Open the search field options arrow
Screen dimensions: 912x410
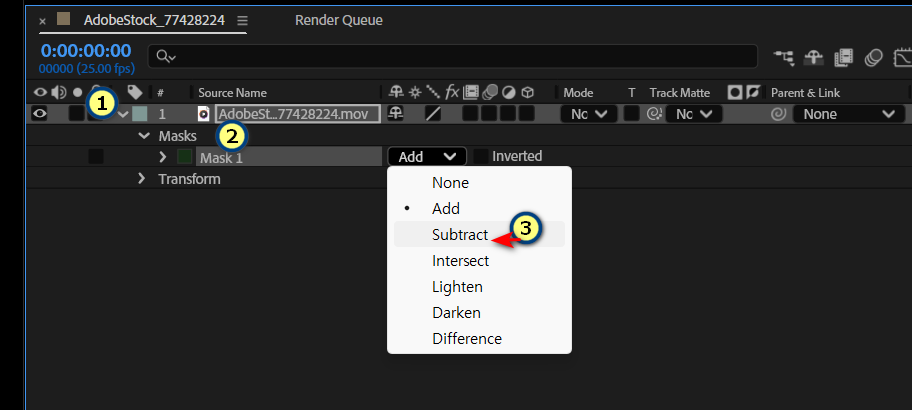coord(173,57)
